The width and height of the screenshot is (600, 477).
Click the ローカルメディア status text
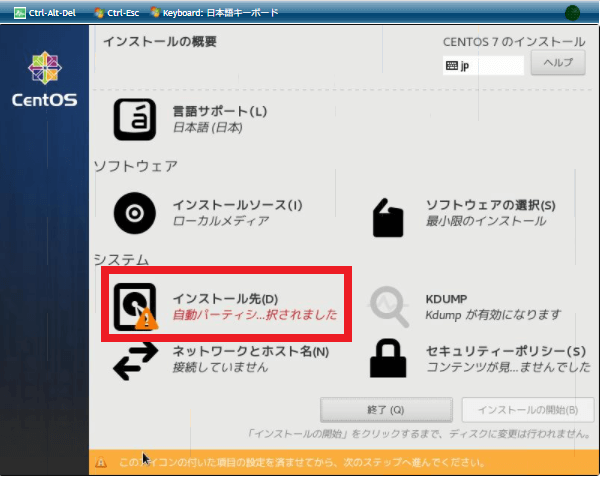pyautogui.click(x=221, y=221)
